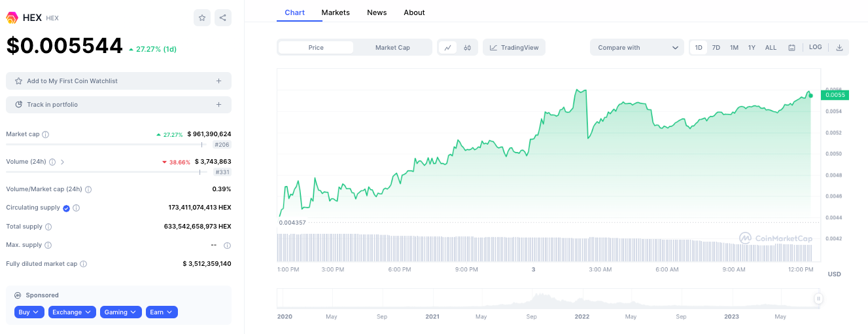
Task: Open info icon beside Max. supply value
Action: (227, 246)
